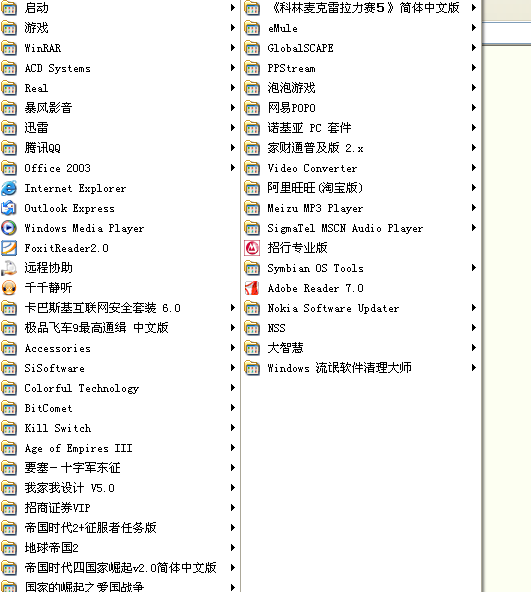Expand the 启动 submenu arrow

click(x=233, y=8)
